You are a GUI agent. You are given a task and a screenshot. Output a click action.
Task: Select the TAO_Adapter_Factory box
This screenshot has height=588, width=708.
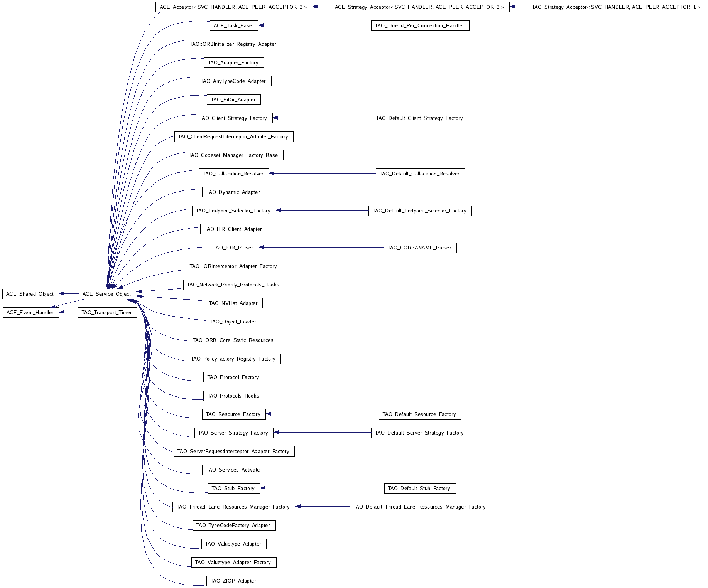233,62
